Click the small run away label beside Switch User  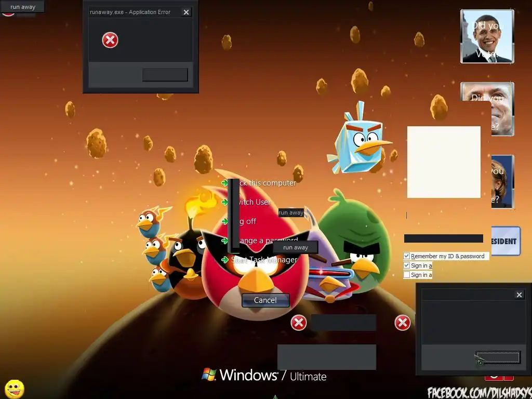[291, 212]
